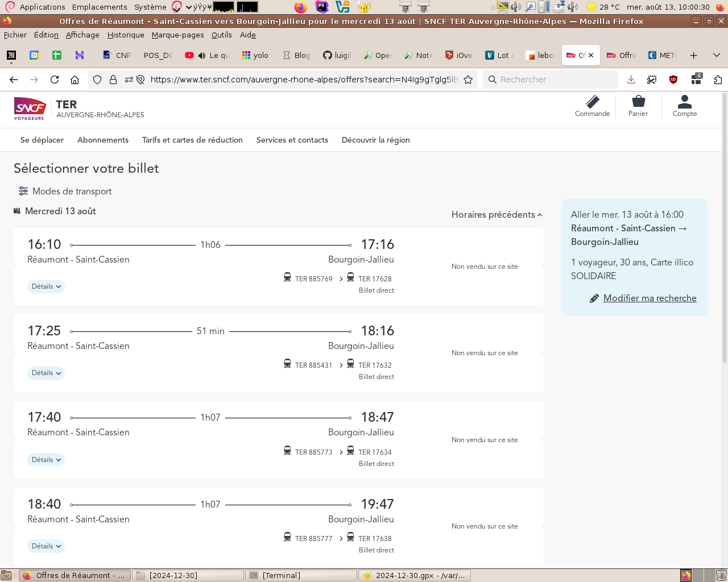Bookmark this page with the star icon
Image resolution: width=728 pixels, height=582 pixels.
468,80
